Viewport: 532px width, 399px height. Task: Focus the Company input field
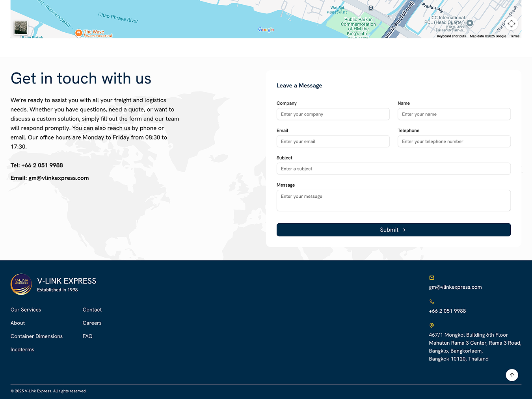click(x=333, y=114)
